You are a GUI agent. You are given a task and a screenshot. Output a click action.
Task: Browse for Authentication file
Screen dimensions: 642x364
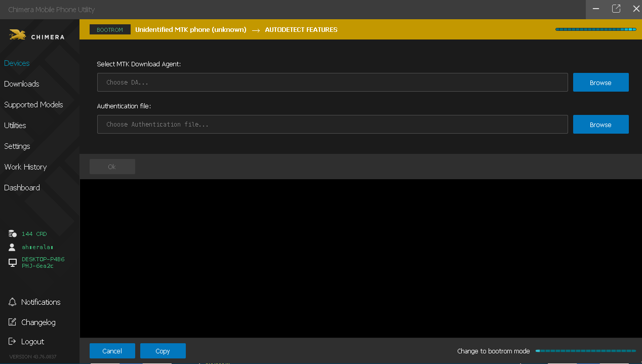click(600, 125)
